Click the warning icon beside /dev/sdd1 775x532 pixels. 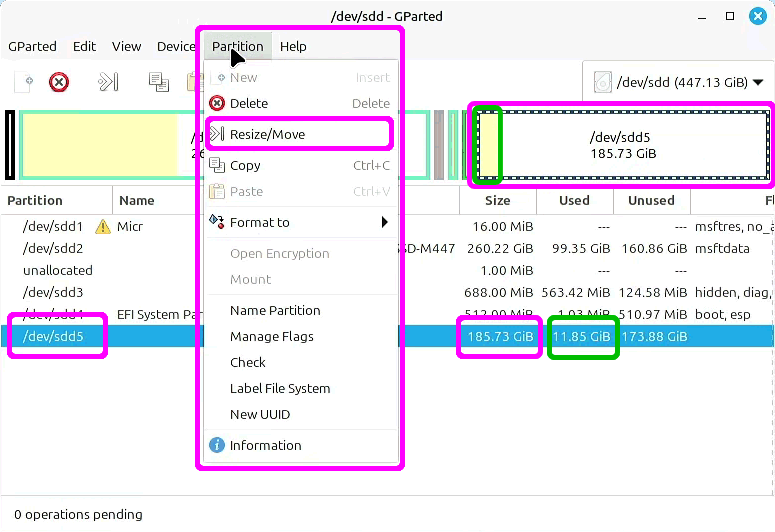102,227
